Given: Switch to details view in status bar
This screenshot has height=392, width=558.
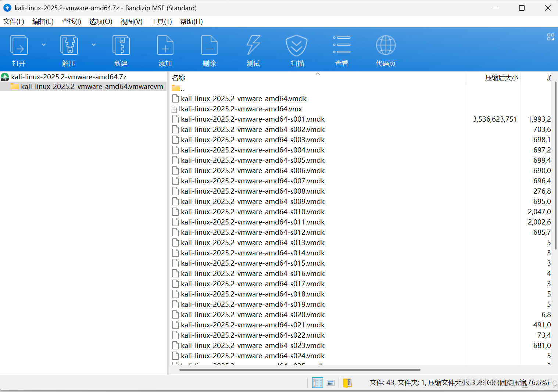Looking at the screenshot, I should (317, 383).
